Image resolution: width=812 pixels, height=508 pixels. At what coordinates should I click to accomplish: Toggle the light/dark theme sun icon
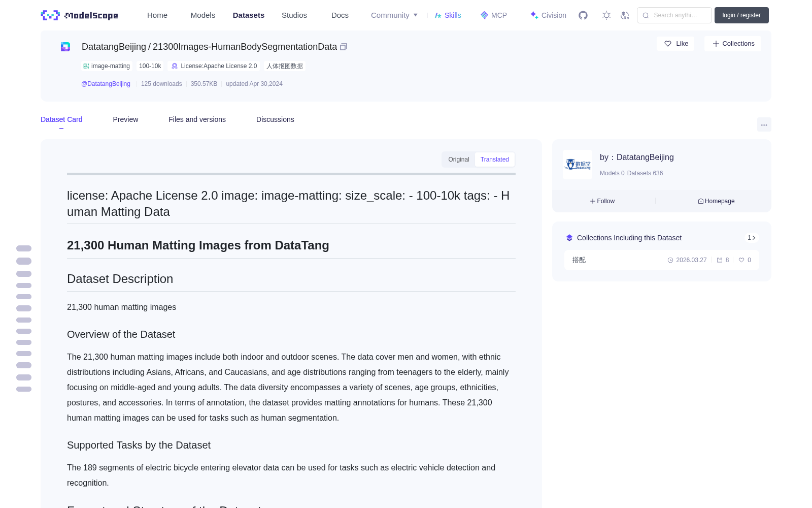coord(606,15)
